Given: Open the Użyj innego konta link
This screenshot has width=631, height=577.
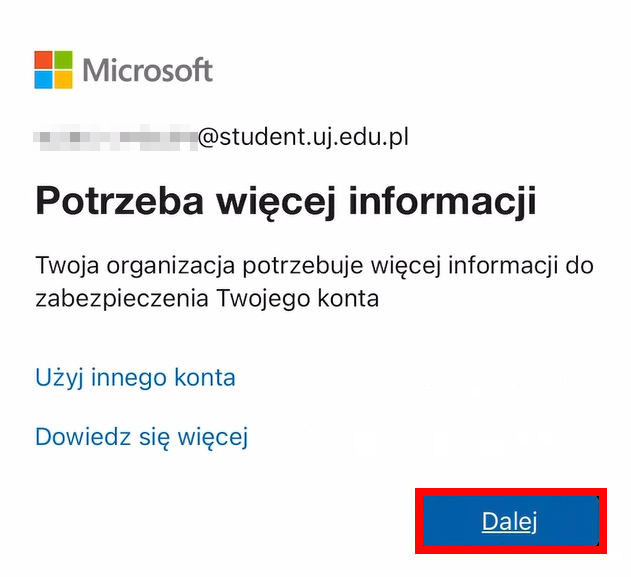Looking at the screenshot, I should (x=135, y=377).
